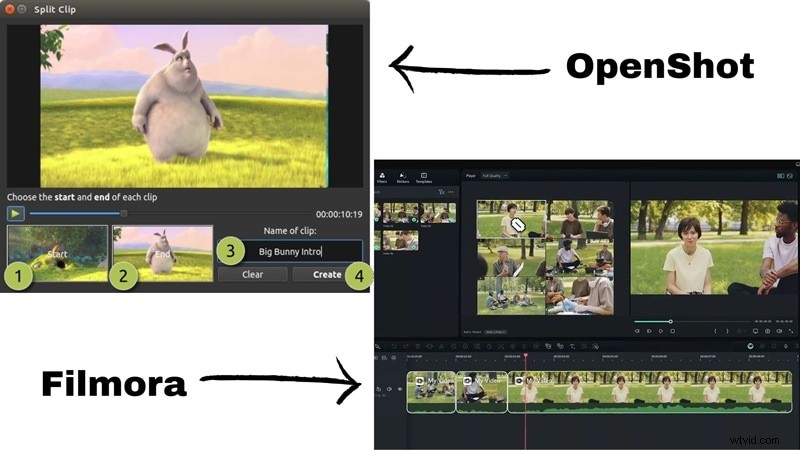This screenshot has width=800, height=450.
Task: Take a snapshot with the camera icon
Action: (x=767, y=331)
